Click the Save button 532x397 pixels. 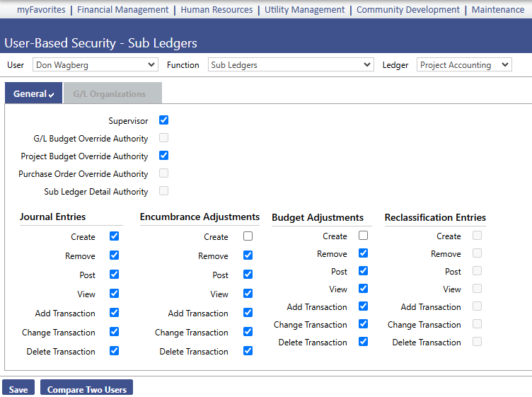[18, 389]
